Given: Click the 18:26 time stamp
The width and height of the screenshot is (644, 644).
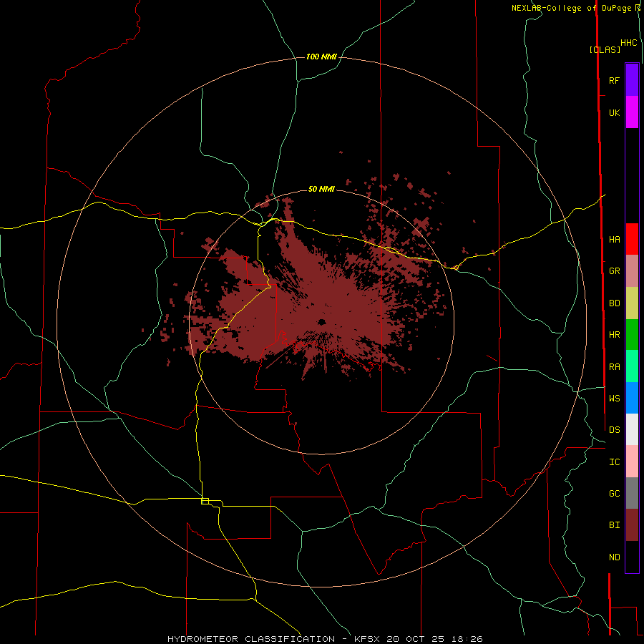Looking at the screenshot, I should [468, 639].
